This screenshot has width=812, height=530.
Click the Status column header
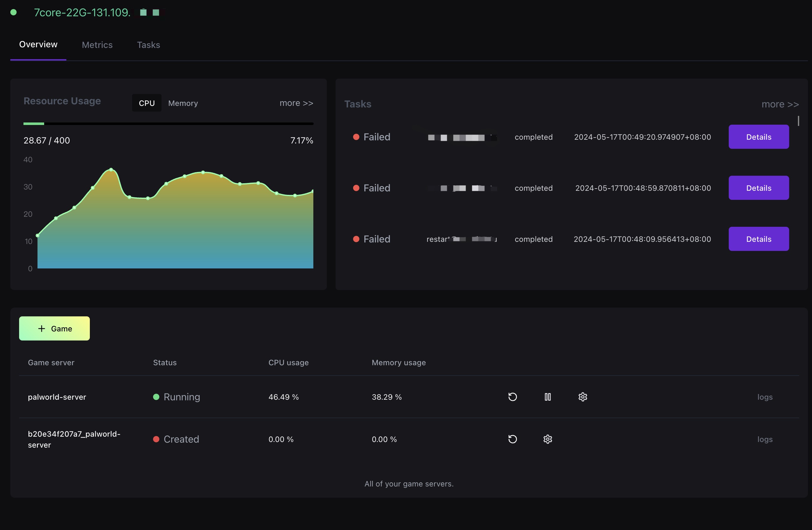165,363
